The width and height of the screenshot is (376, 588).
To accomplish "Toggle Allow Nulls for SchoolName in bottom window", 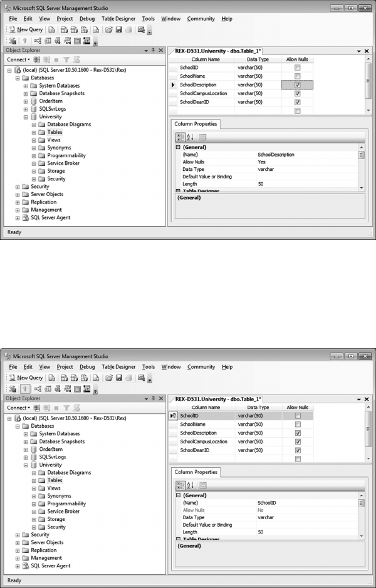I will click(298, 425).
